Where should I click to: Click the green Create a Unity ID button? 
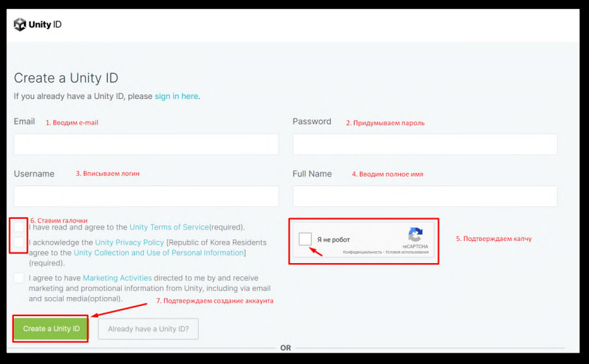(51, 329)
